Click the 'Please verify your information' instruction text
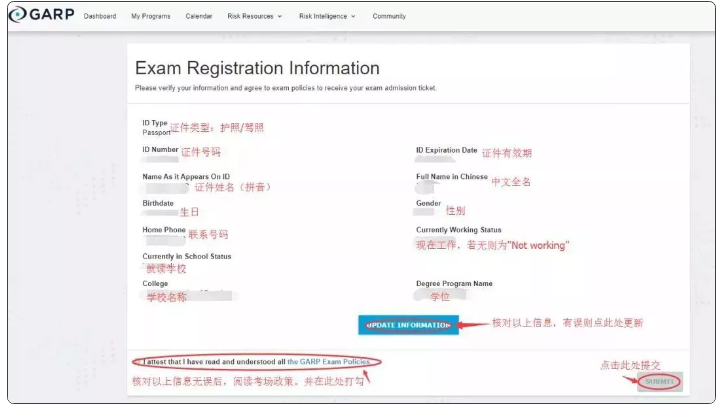This screenshot has width=719, height=406. point(285,88)
